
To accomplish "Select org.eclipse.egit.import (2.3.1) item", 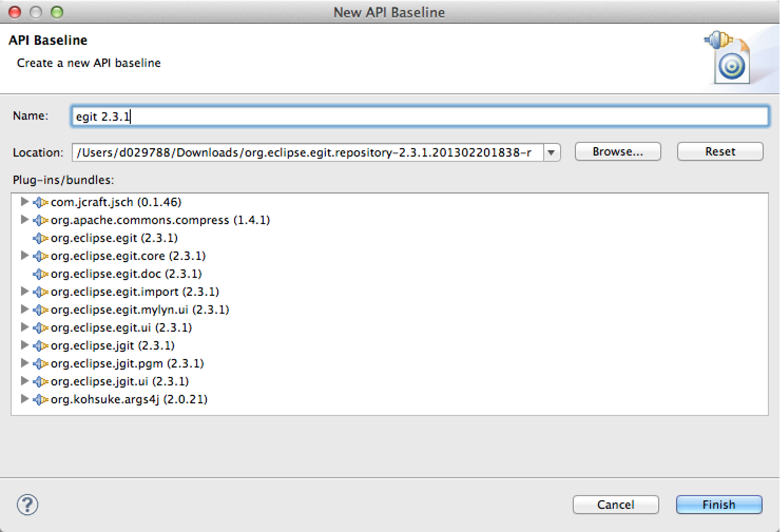I will [134, 292].
